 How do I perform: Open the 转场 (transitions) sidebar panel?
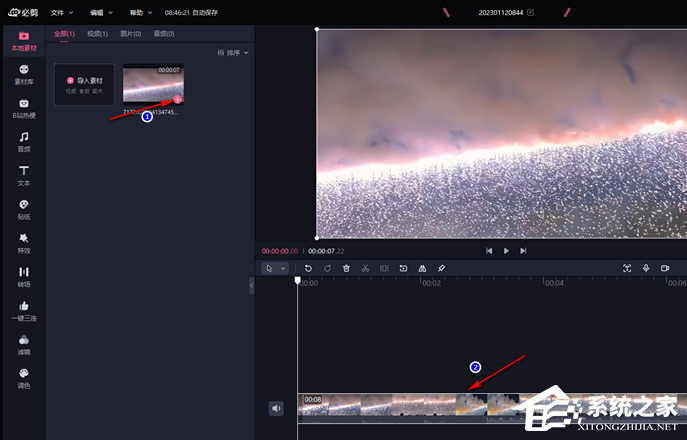24,276
